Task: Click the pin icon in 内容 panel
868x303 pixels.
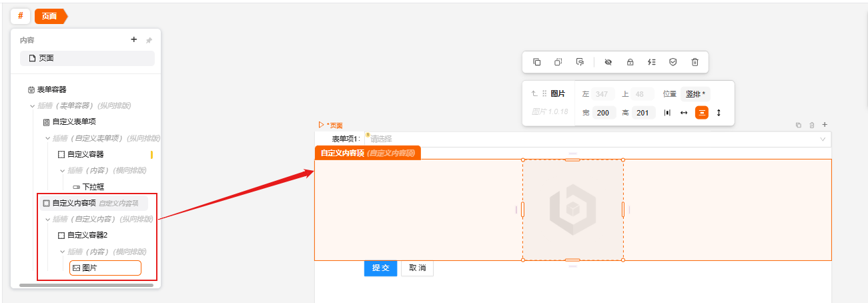Action: point(149,41)
